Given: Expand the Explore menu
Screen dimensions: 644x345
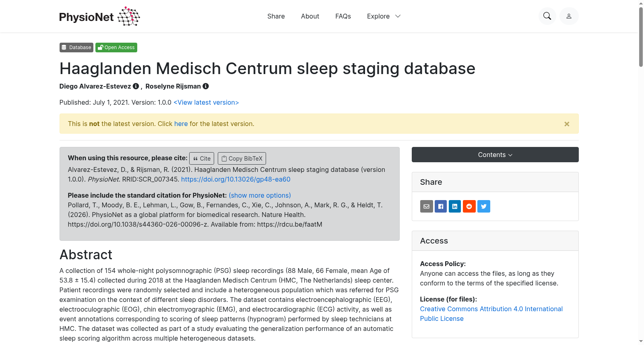Looking at the screenshot, I should (x=384, y=16).
